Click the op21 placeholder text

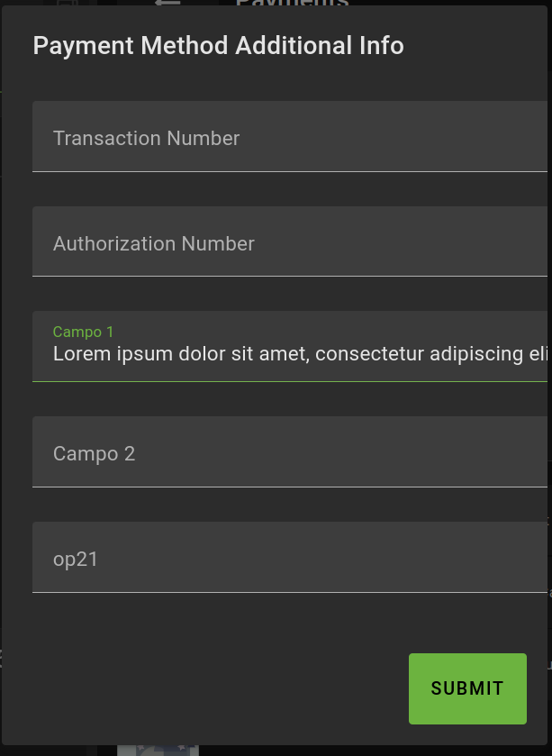[75, 559]
